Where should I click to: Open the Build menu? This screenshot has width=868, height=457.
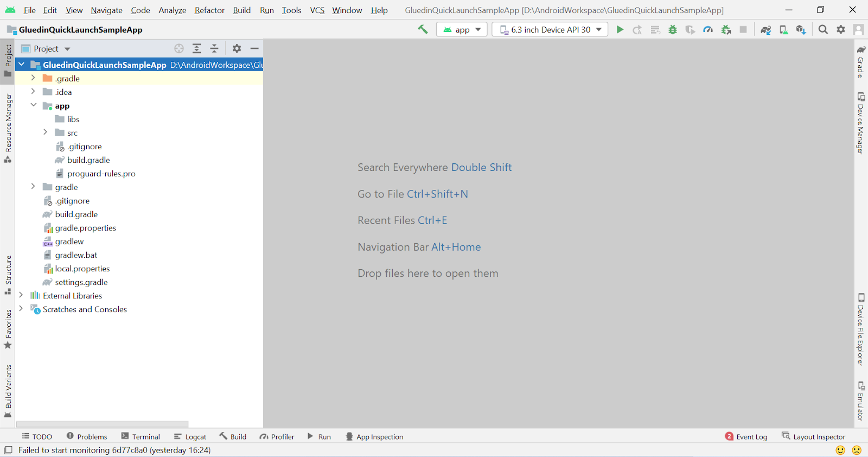tap(242, 10)
